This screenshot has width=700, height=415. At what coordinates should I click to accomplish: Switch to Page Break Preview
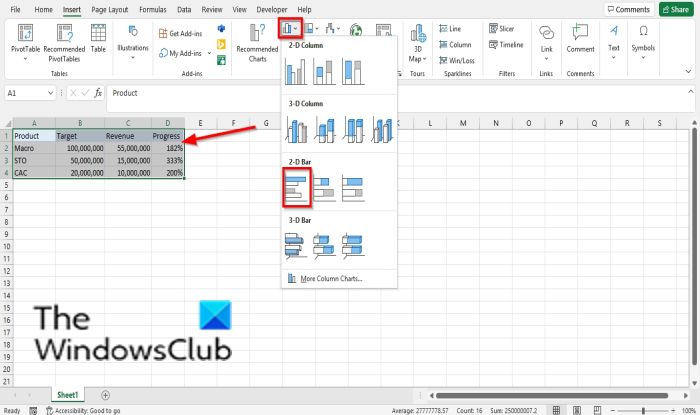[x=597, y=411]
